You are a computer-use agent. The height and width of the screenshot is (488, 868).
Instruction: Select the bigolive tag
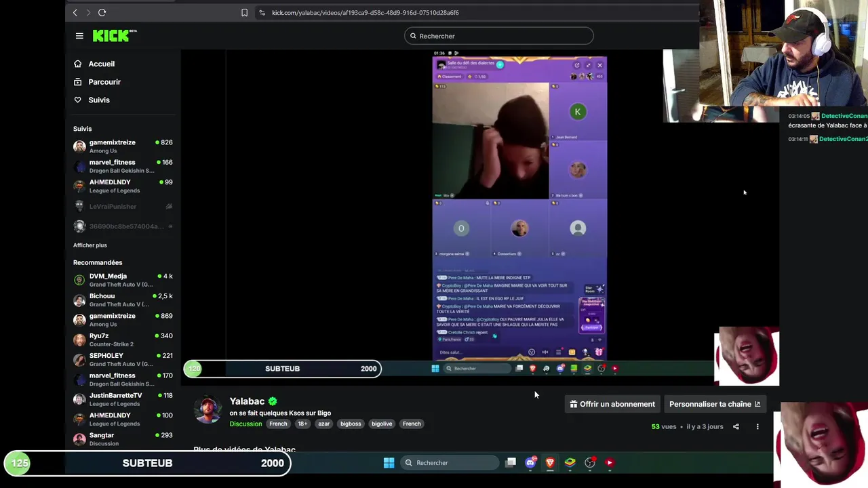click(382, 424)
